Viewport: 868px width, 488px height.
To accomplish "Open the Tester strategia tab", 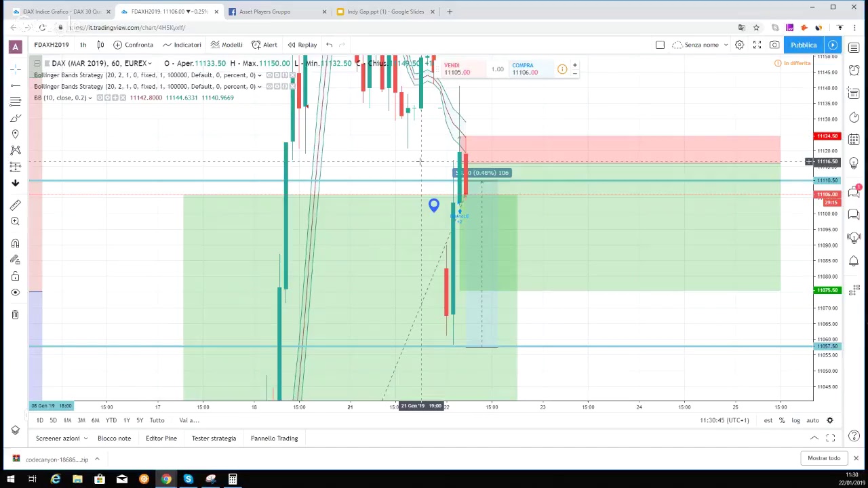I will point(214,439).
